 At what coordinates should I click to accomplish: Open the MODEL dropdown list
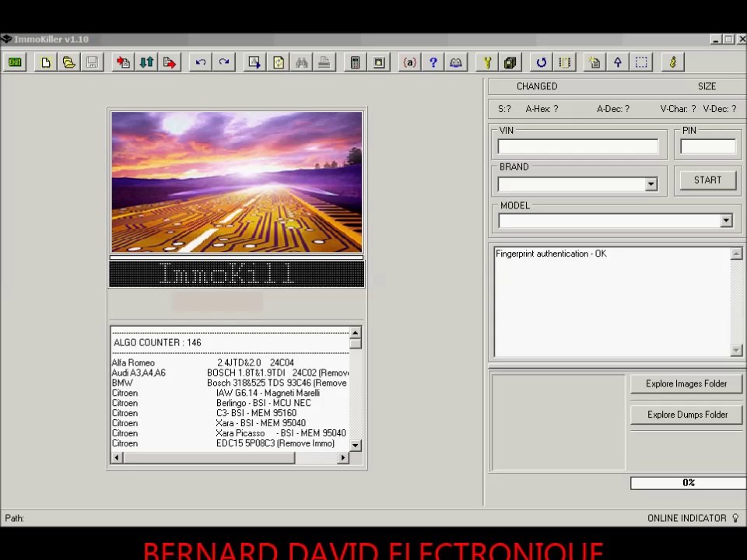(x=726, y=220)
